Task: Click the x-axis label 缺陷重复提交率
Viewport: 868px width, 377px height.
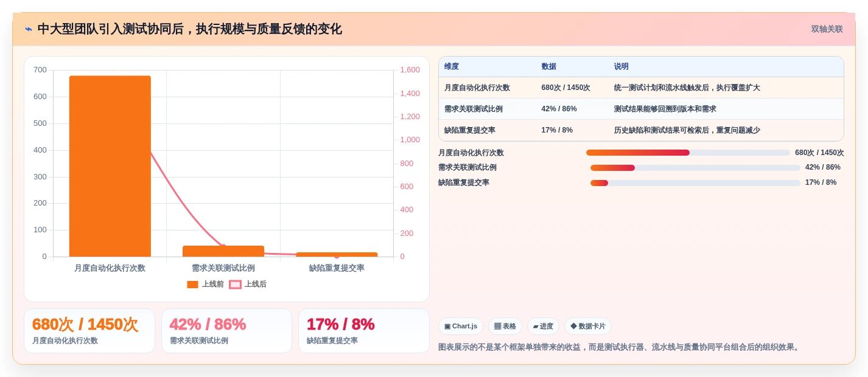Action: [337, 268]
